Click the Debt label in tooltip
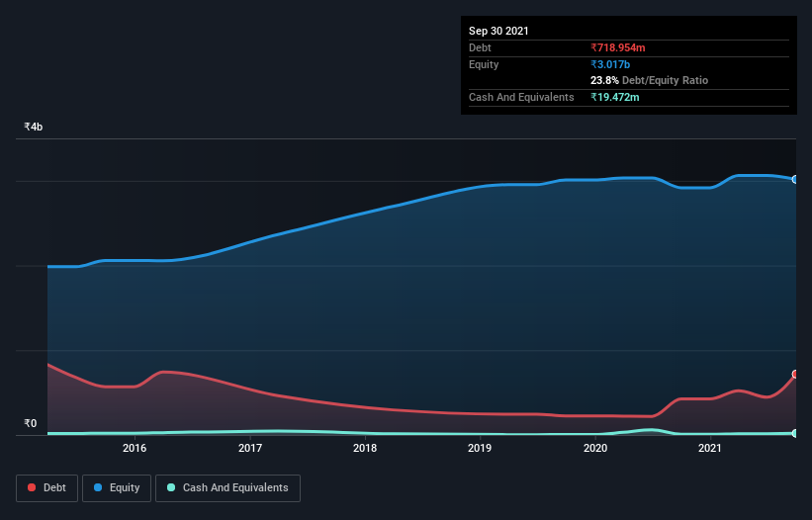 tap(480, 47)
